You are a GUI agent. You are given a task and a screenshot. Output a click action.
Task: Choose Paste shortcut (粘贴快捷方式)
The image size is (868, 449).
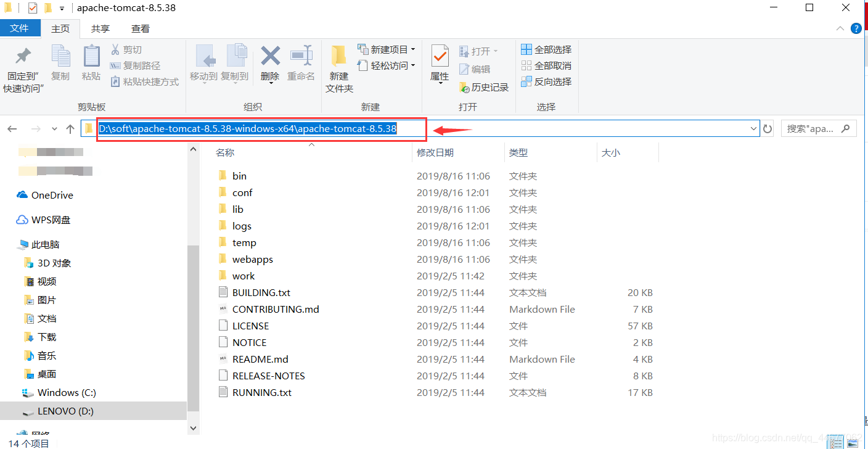click(144, 81)
